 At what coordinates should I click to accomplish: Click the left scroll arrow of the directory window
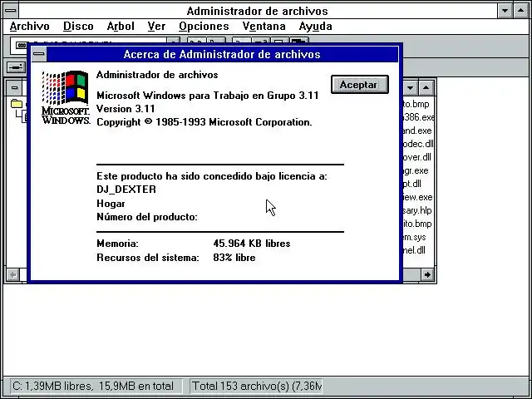[x=13, y=274]
